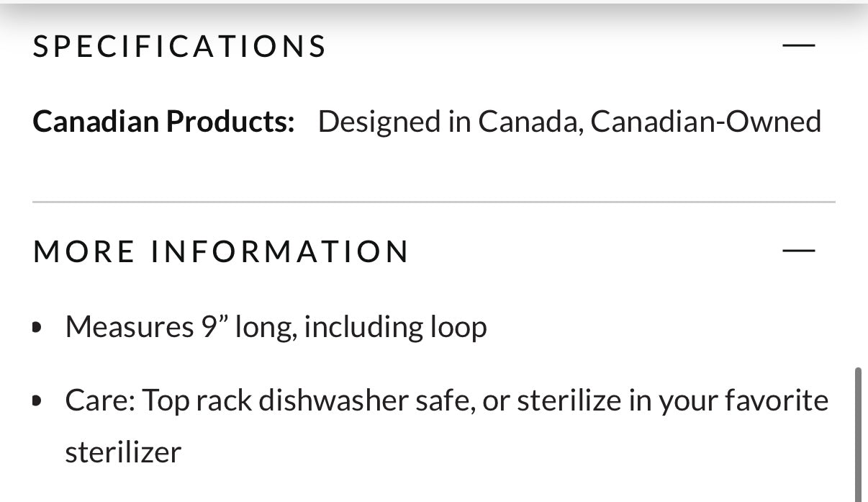Collapse the Specifications section minus icon
This screenshot has height=502, width=868.
click(x=798, y=45)
